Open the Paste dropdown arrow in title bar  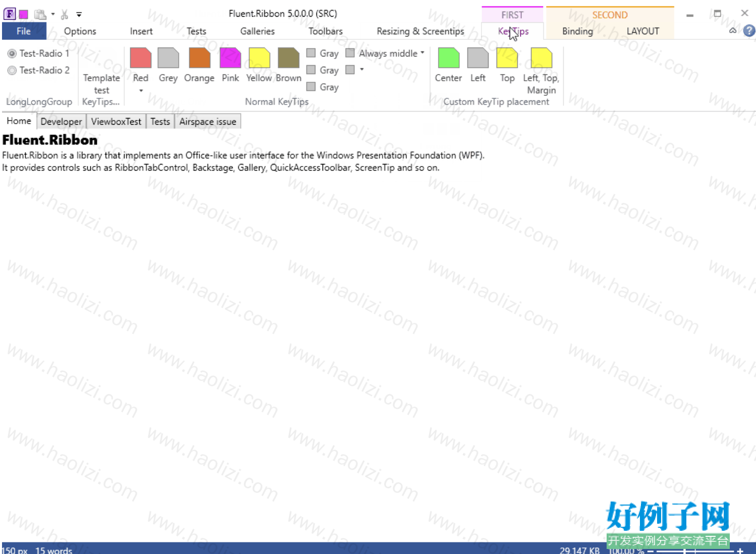click(53, 14)
